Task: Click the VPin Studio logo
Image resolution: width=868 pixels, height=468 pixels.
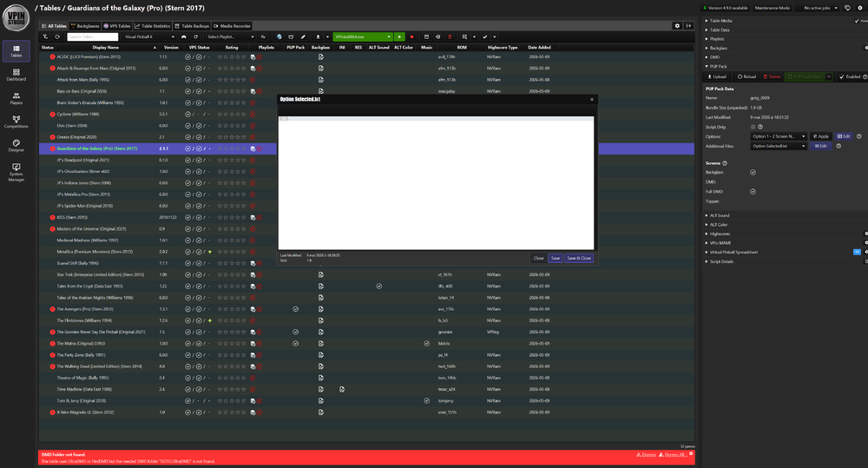Action: click(16, 17)
